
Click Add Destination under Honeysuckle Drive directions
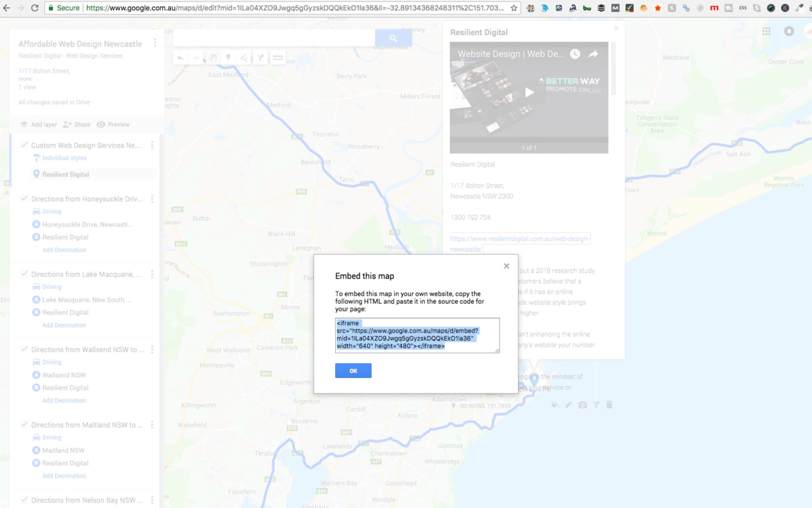click(64, 250)
